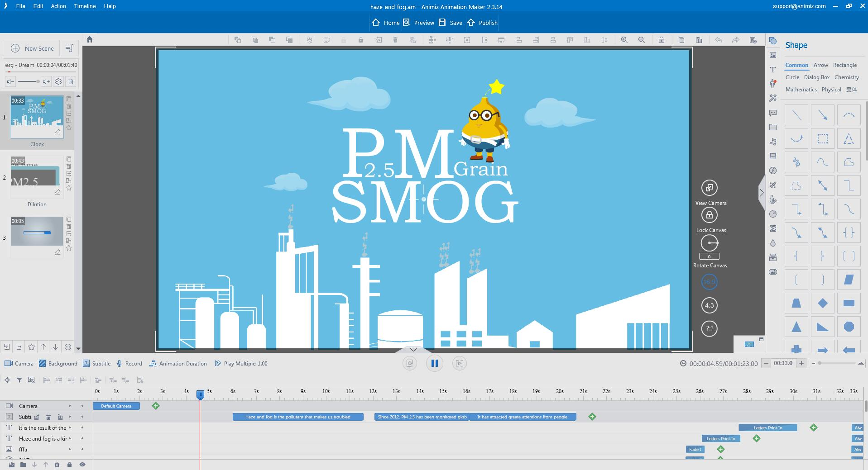The width and height of the screenshot is (868, 470).
Task: Click the audio settings gear icon
Action: (x=58, y=81)
